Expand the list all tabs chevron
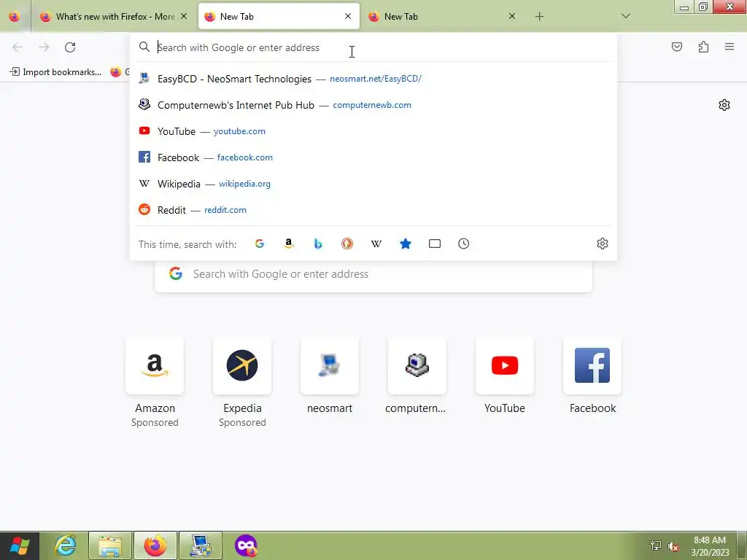Screen dimensions: 747x560 [x=626, y=16]
